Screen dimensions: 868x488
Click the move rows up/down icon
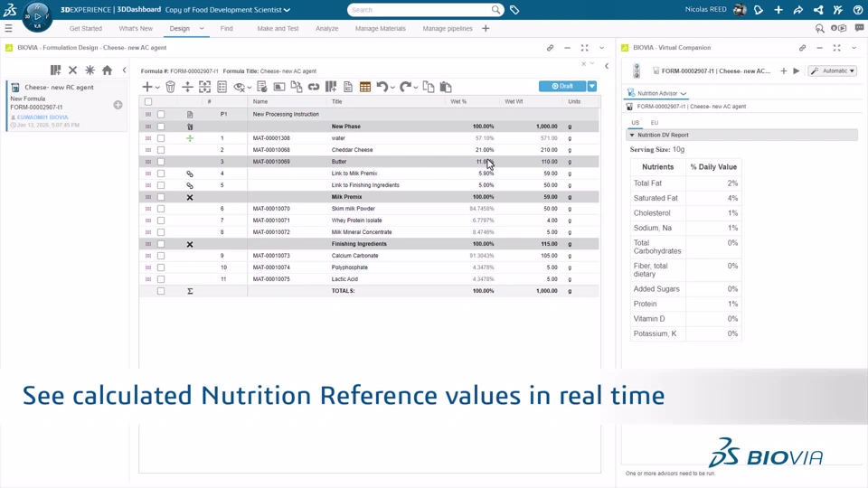coord(188,87)
